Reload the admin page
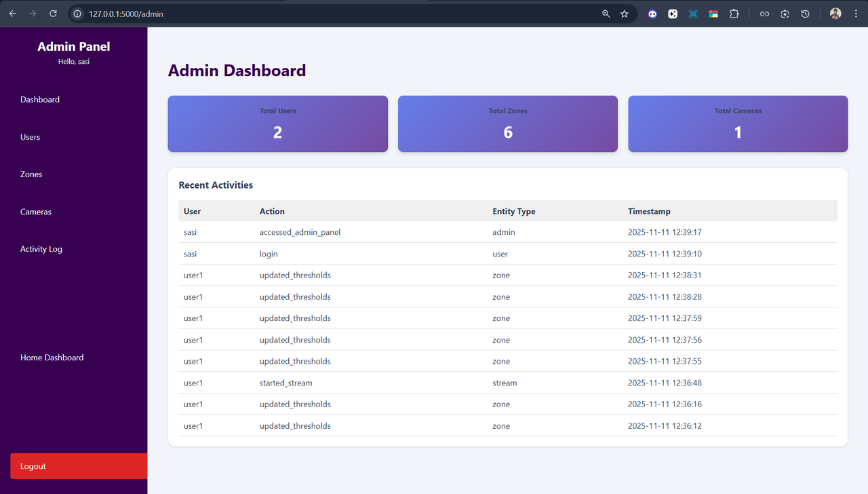868x494 pixels. point(53,14)
